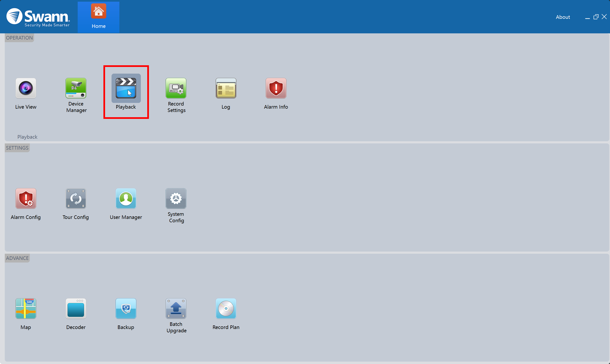Open Alarm Config settings
The height and width of the screenshot is (364, 610).
[26, 198]
